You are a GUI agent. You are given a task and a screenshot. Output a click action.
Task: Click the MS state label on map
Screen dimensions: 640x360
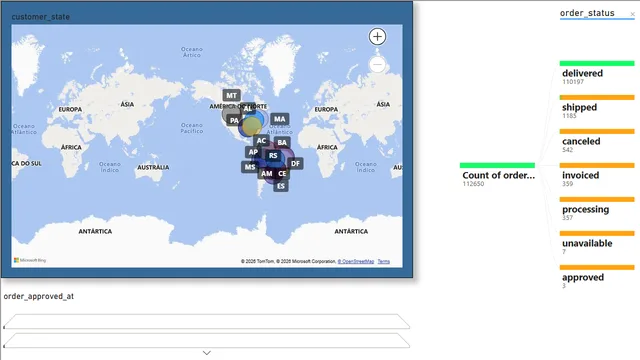(x=250, y=167)
